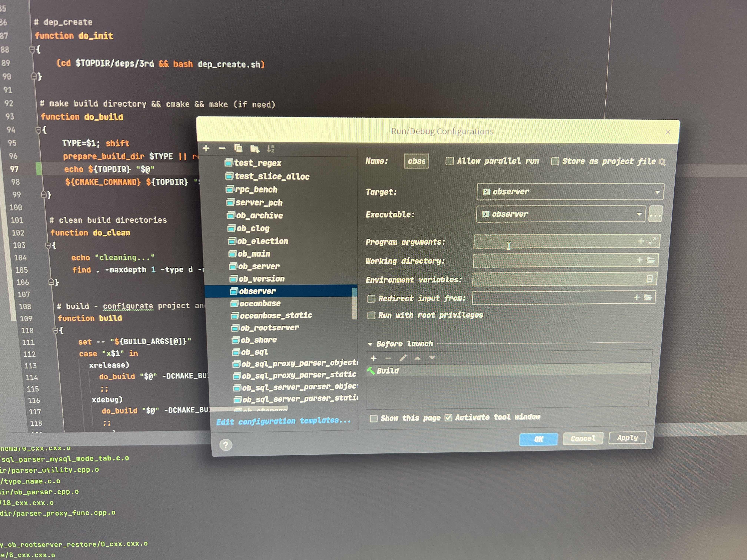This screenshot has width=747, height=560.
Task: Collapse the do_init function fold marker in editor
Action: (32, 50)
